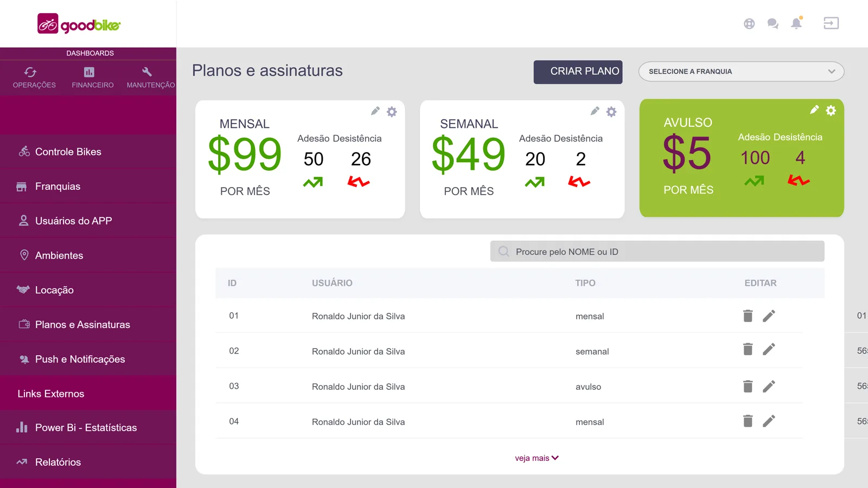Open SEMANAL plan settings gear
The image size is (868, 488).
(x=611, y=112)
